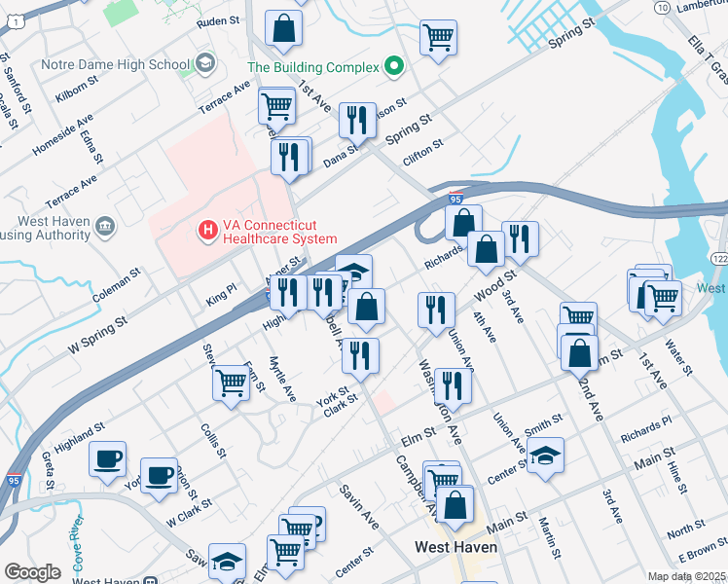
Task: Select the shopping bag marker near Ruden St
Action: click(x=283, y=31)
